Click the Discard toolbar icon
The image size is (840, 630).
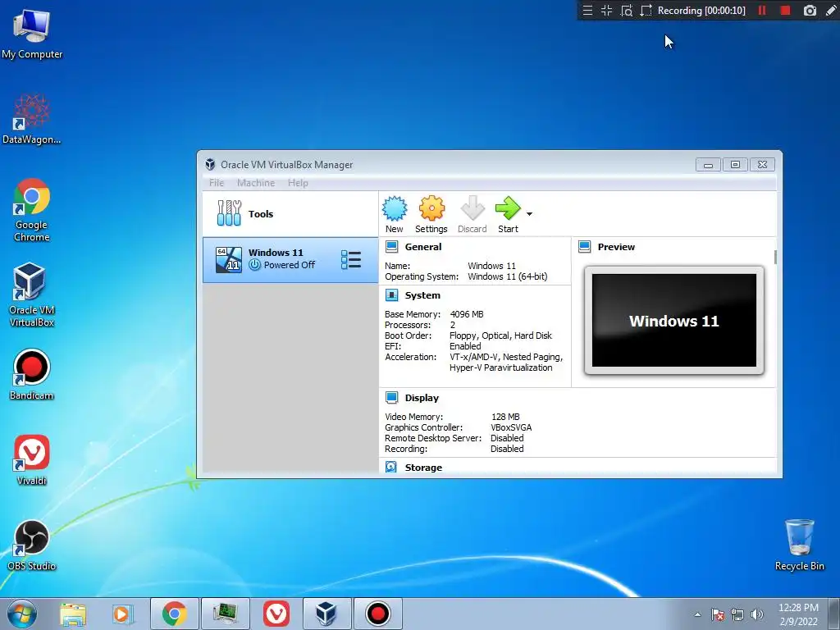point(472,214)
